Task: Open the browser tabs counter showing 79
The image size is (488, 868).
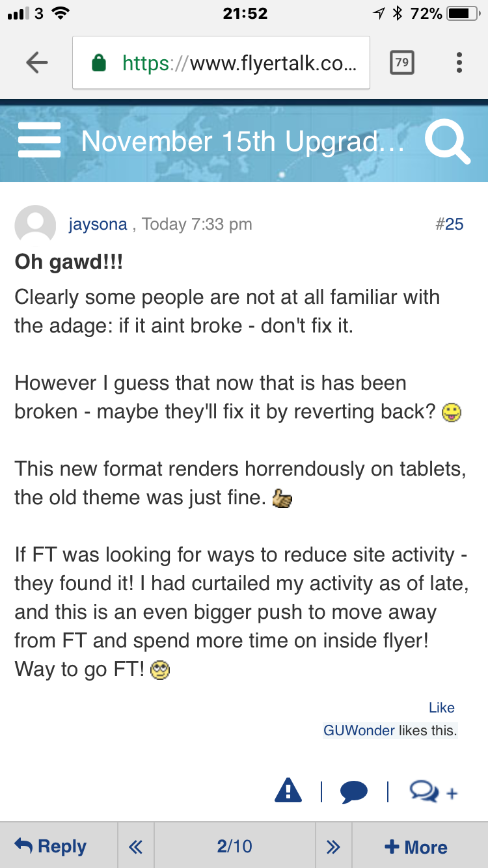Action: pos(401,62)
